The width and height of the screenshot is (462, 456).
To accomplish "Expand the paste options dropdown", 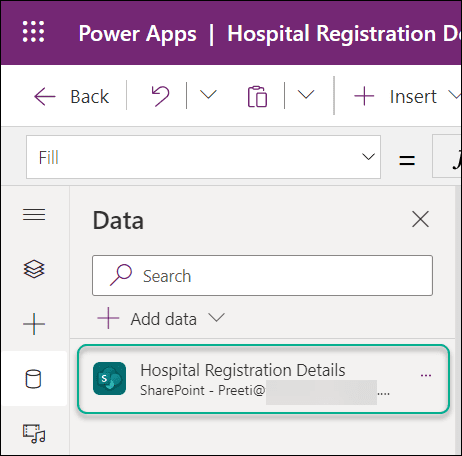I will (x=306, y=95).
